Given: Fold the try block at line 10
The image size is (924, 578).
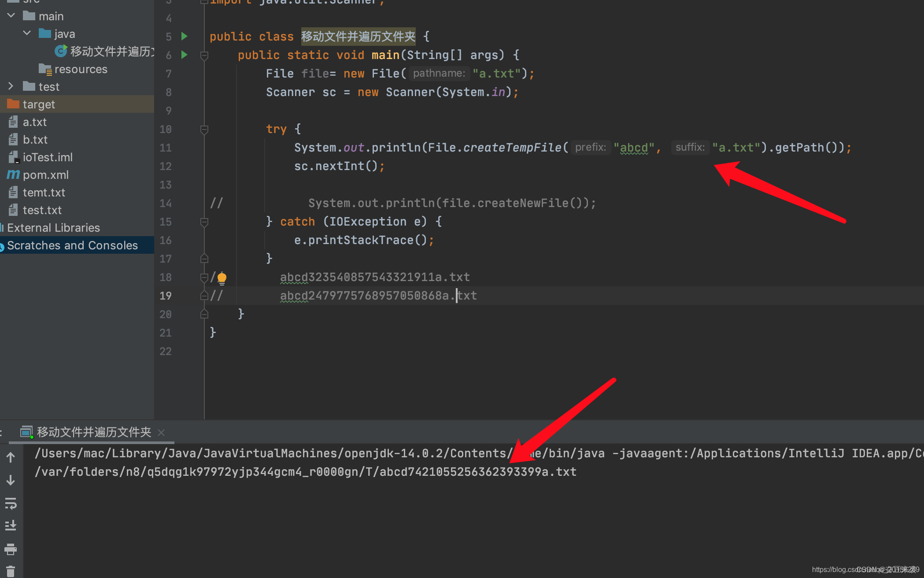Looking at the screenshot, I should click(204, 129).
